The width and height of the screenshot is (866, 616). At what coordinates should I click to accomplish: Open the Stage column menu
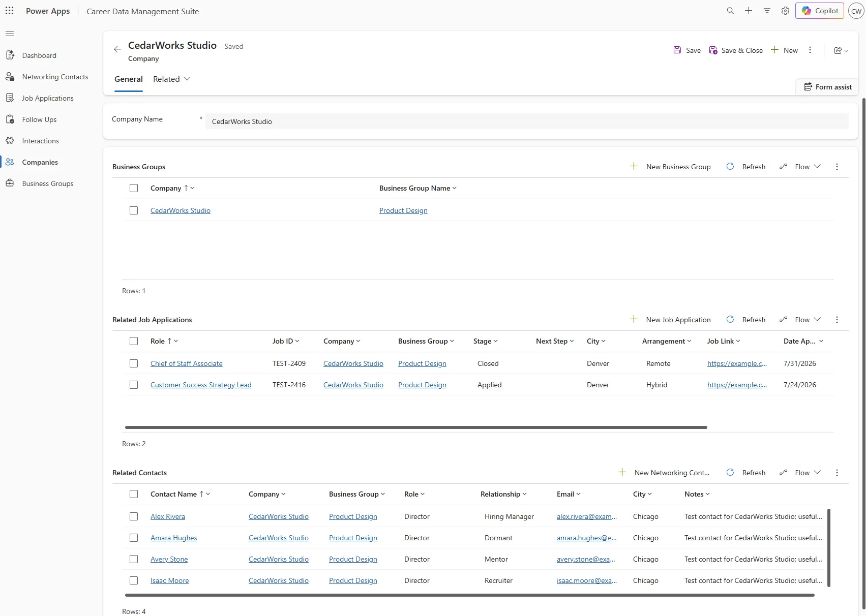click(x=485, y=341)
